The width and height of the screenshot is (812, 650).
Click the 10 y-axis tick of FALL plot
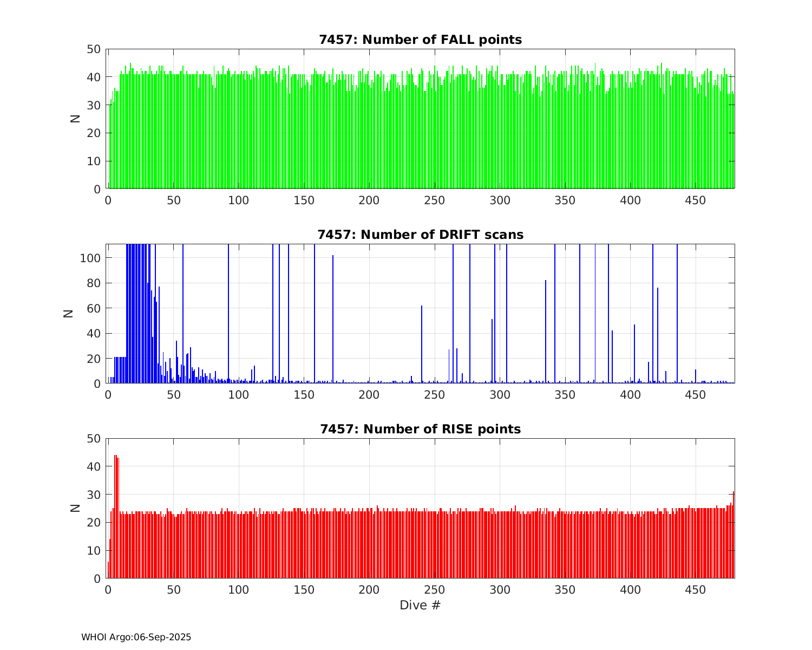pyautogui.click(x=94, y=161)
